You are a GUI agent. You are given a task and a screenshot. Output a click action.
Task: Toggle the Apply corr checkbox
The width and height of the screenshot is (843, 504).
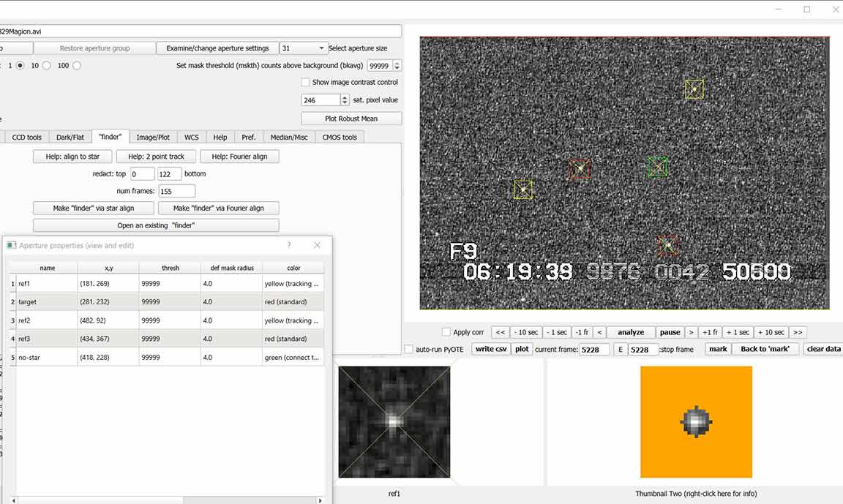[446, 332]
